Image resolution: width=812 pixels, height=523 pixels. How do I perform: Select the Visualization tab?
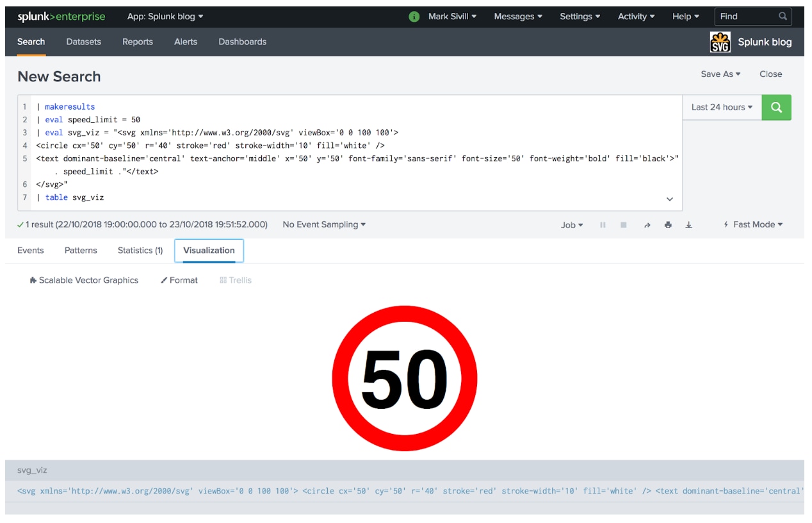(x=209, y=251)
